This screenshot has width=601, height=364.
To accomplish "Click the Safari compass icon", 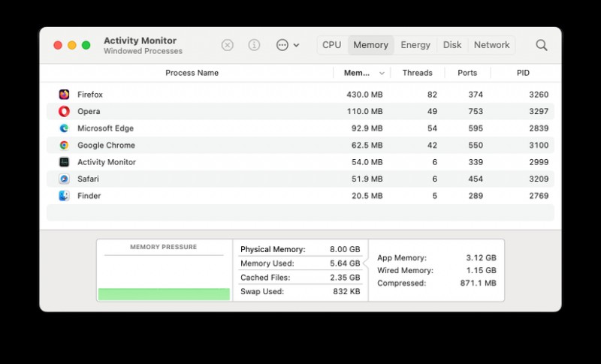I will point(64,179).
